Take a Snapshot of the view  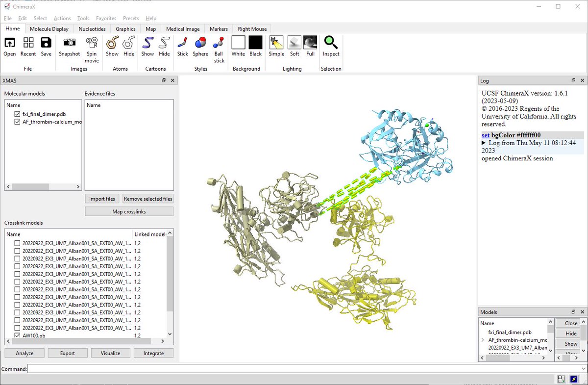(69, 43)
